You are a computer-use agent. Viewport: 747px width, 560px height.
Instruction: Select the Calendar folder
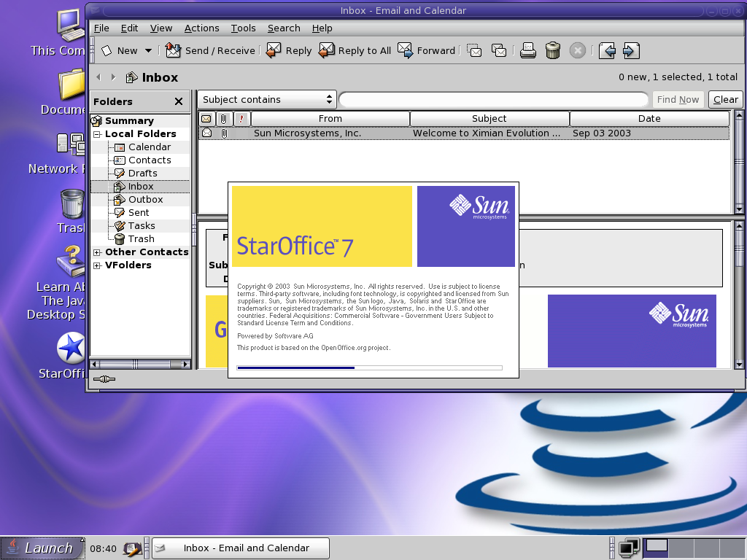149,147
